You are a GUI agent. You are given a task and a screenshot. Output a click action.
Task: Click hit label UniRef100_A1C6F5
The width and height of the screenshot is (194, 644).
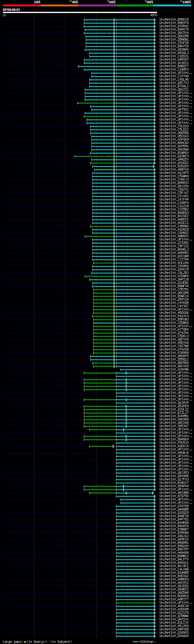click(x=174, y=173)
